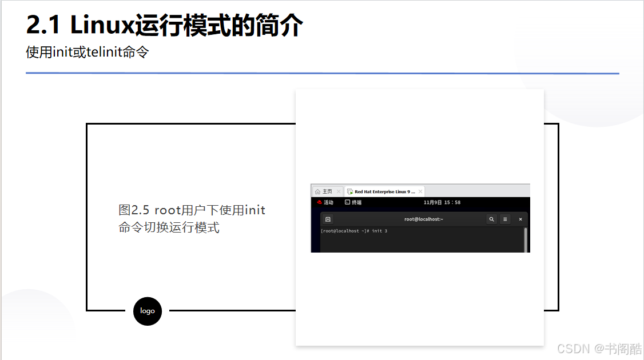This screenshot has width=644, height=360.
Task: Click the slide title 2.1 Linux运行模式的简介
Action: [x=164, y=25]
